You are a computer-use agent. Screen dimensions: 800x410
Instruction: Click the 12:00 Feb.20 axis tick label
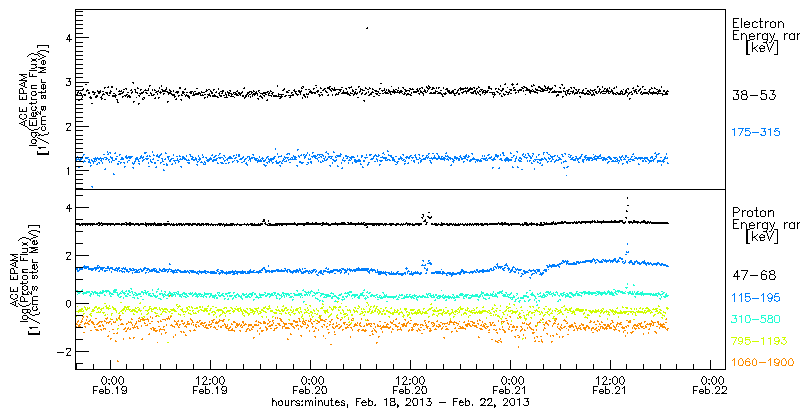(x=410, y=385)
